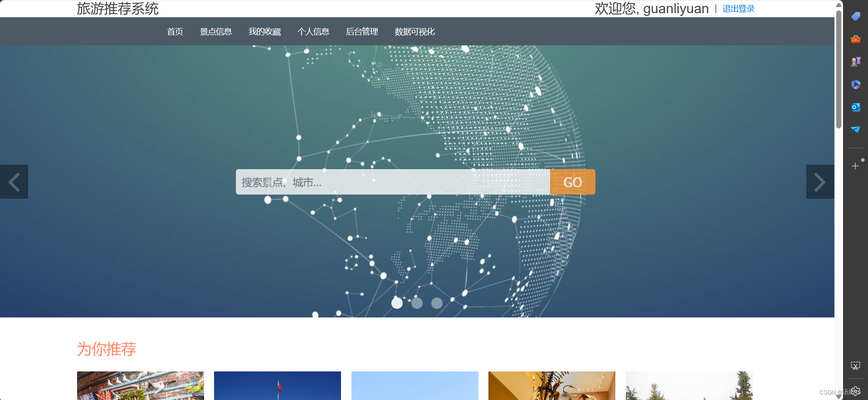Click the screenshot tool icon in sidebar
Image resolution: width=868 pixels, height=400 pixels.
855,366
